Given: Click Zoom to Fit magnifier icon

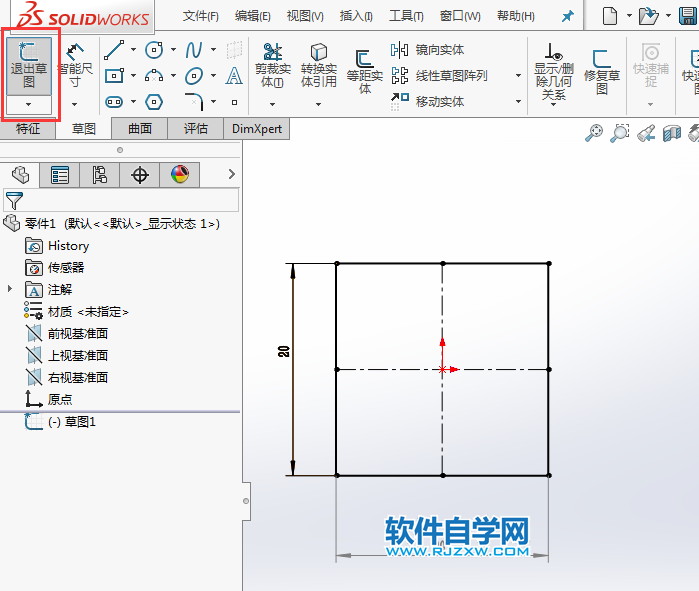Looking at the screenshot, I should click(x=594, y=133).
